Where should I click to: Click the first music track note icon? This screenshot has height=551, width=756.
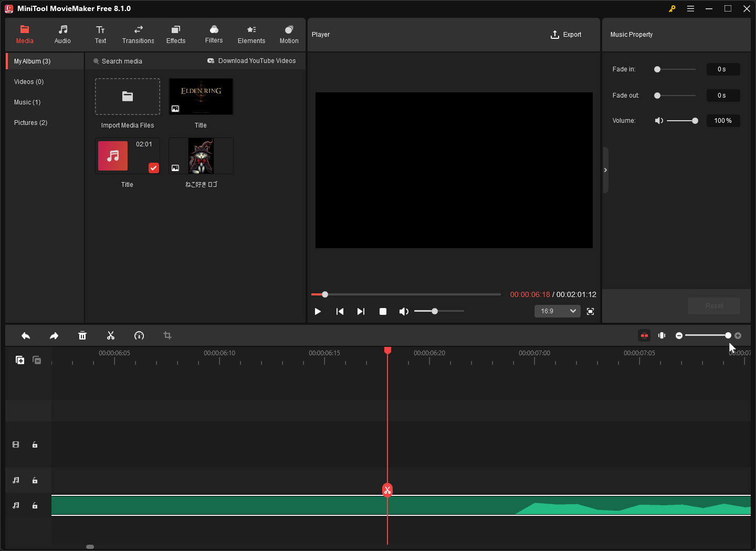coord(16,480)
